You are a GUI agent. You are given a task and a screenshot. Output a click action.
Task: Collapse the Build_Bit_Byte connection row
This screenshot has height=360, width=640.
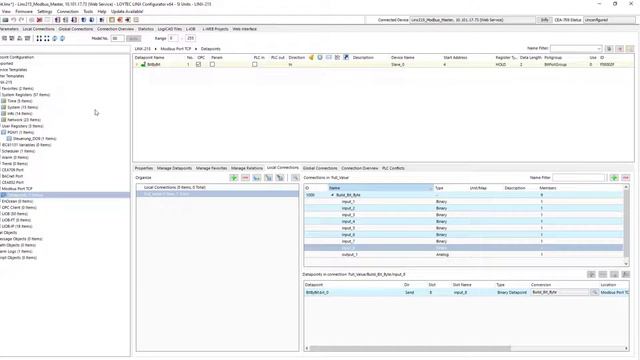tap(332, 195)
